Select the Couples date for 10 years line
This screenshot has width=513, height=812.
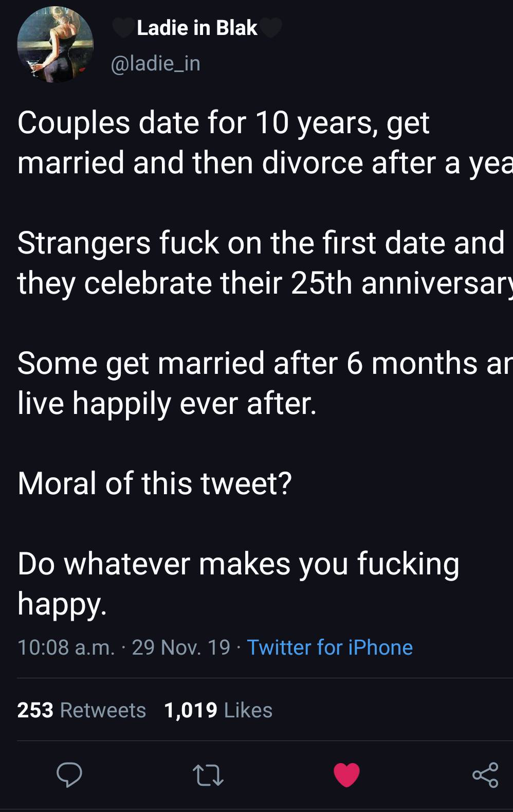[x=223, y=123]
